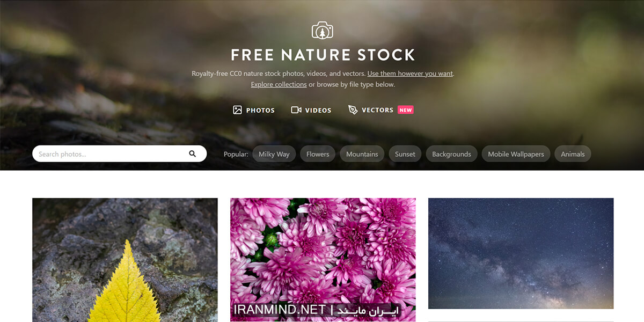Select the Mobile Wallpapers tag

click(x=516, y=154)
